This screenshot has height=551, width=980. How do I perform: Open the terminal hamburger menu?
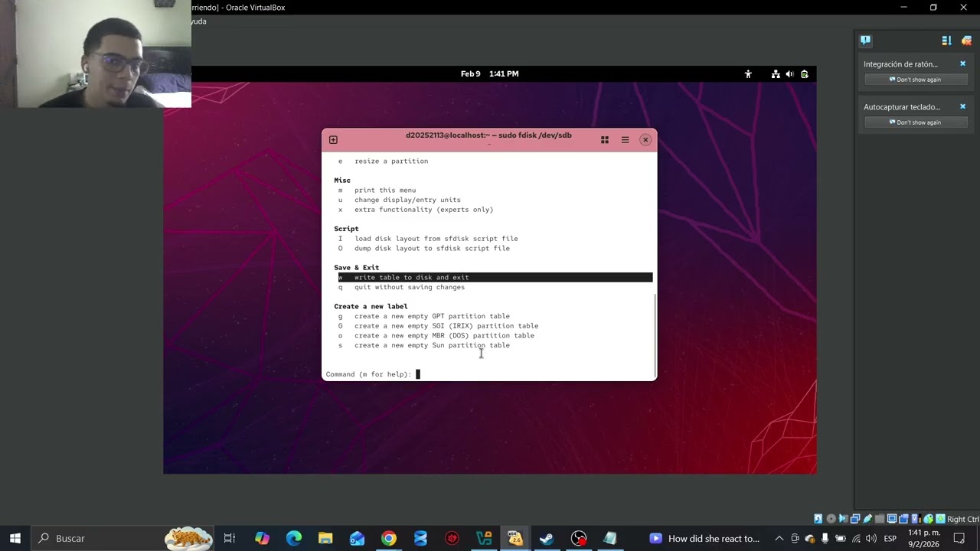tap(625, 139)
